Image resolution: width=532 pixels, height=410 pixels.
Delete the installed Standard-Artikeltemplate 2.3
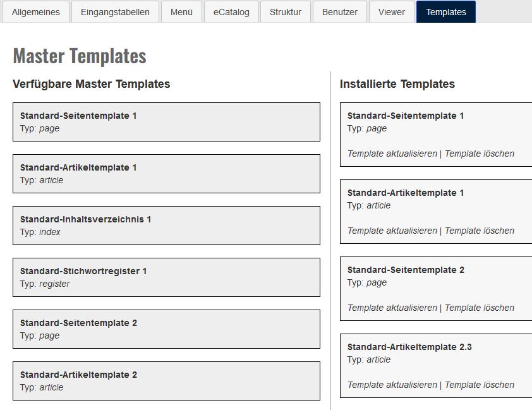(x=480, y=385)
